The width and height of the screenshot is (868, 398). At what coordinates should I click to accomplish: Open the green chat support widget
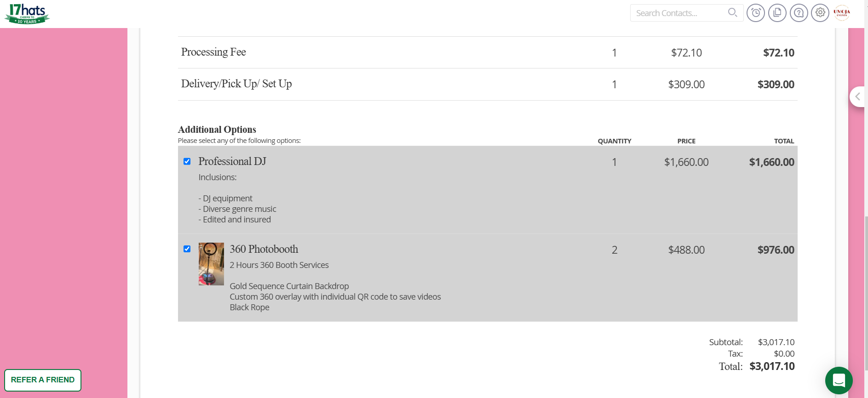[x=839, y=380]
